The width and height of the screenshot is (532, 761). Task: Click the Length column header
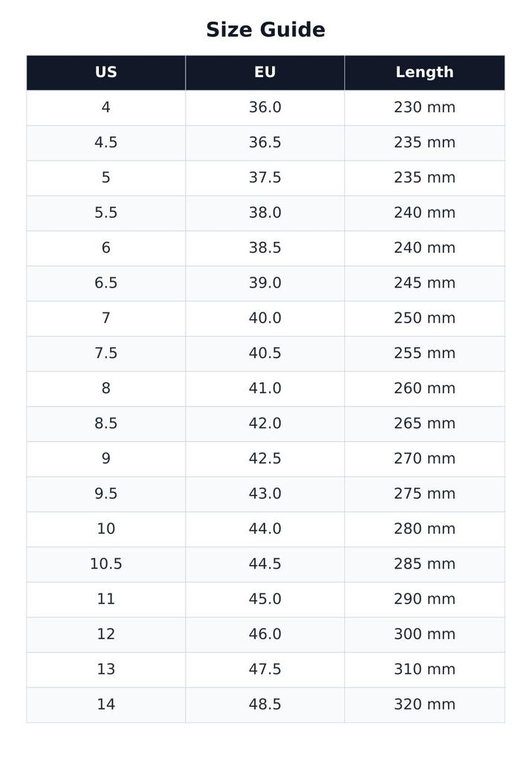tap(425, 72)
